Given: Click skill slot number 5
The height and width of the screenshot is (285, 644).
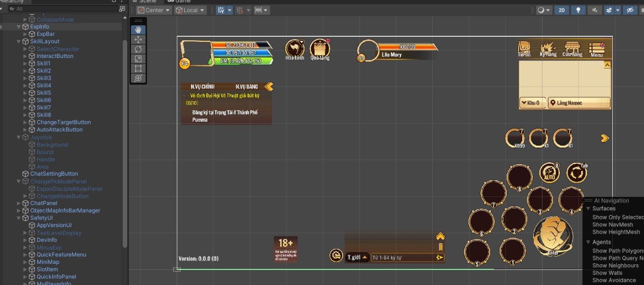Looking at the screenshot, I should tap(476, 252).
